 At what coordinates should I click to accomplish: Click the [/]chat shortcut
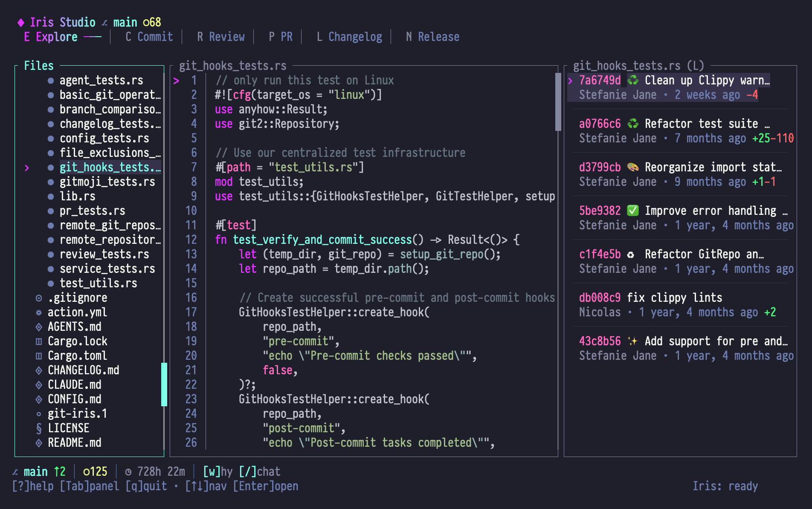pos(260,472)
